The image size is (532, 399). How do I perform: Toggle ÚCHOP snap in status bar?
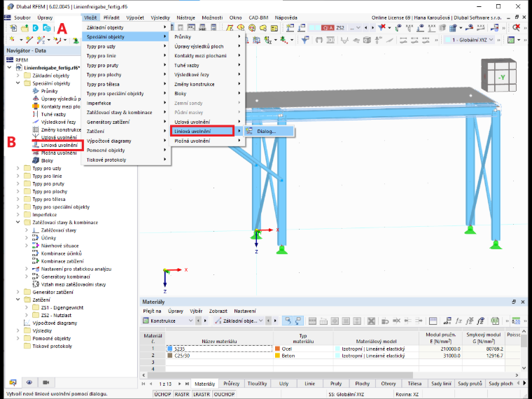(x=162, y=394)
